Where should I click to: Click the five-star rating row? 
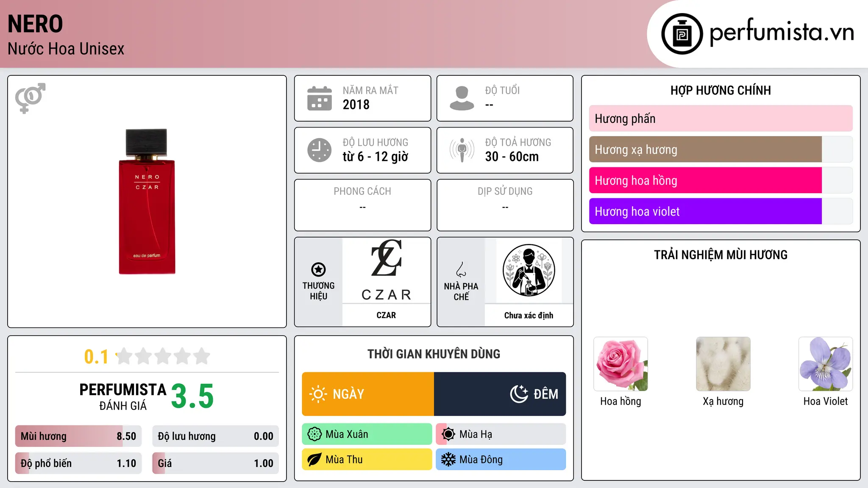(x=163, y=356)
